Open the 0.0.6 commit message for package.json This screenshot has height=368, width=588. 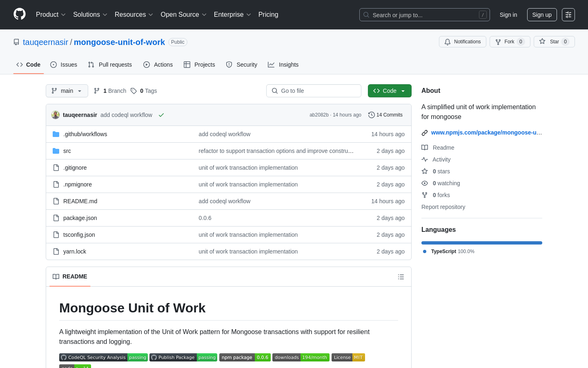(x=205, y=218)
